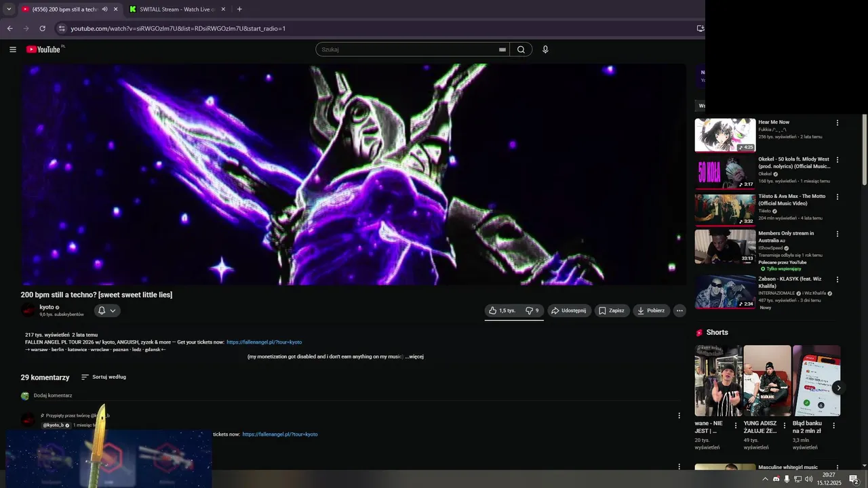This screenshot has height=488, width=868.
Task: Click the page vertical scrollbar thumb
Action: tap(865, 149)
